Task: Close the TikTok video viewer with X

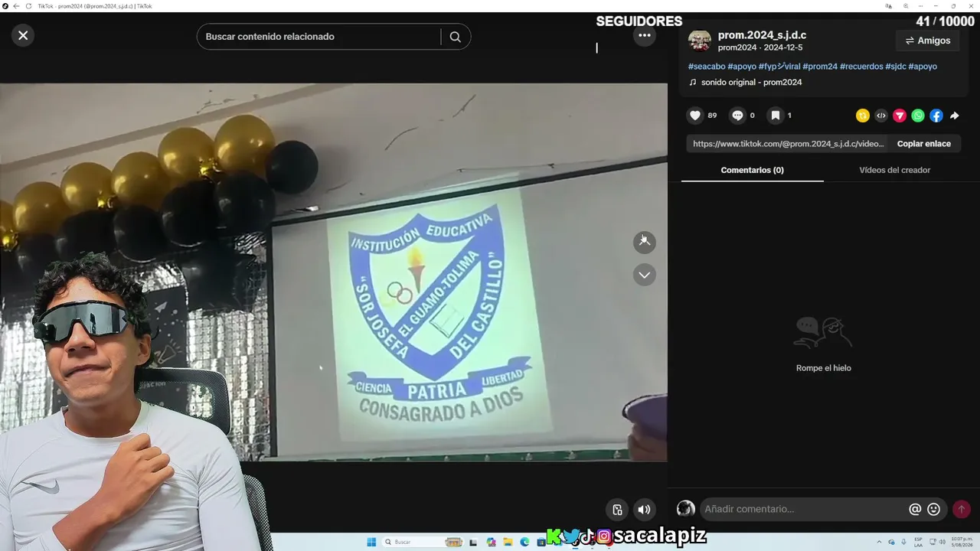Action: 23,35
